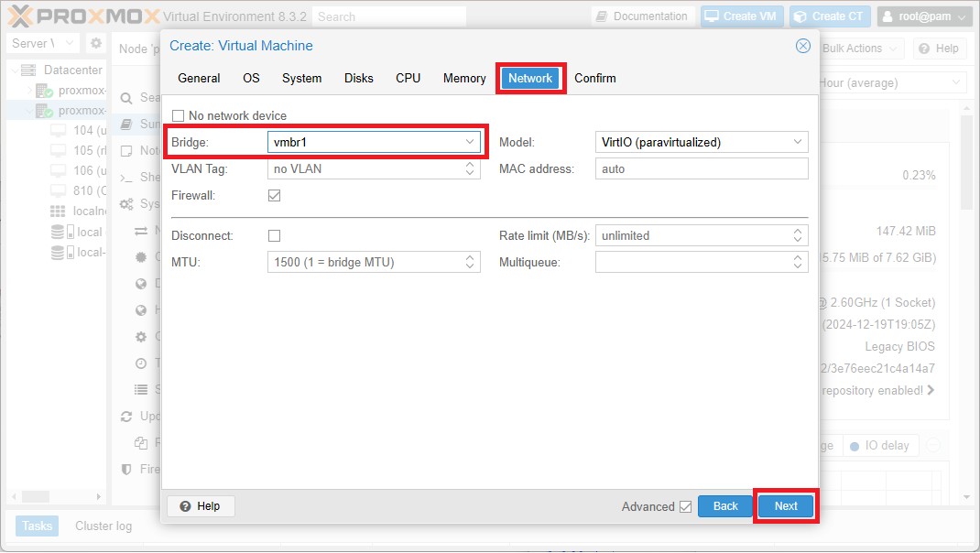
Task: Select the localnetwork grid icon item
Action: pos(58,211)
